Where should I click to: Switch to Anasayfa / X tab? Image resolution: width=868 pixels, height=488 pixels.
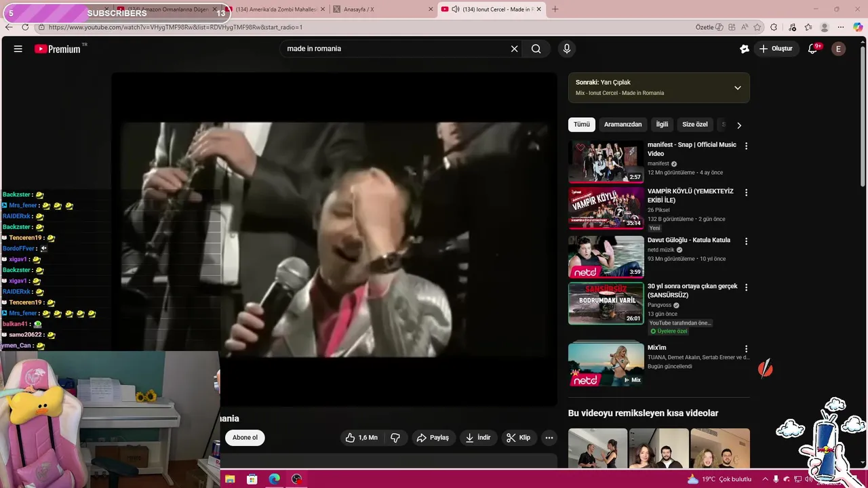tap(384, 9)
